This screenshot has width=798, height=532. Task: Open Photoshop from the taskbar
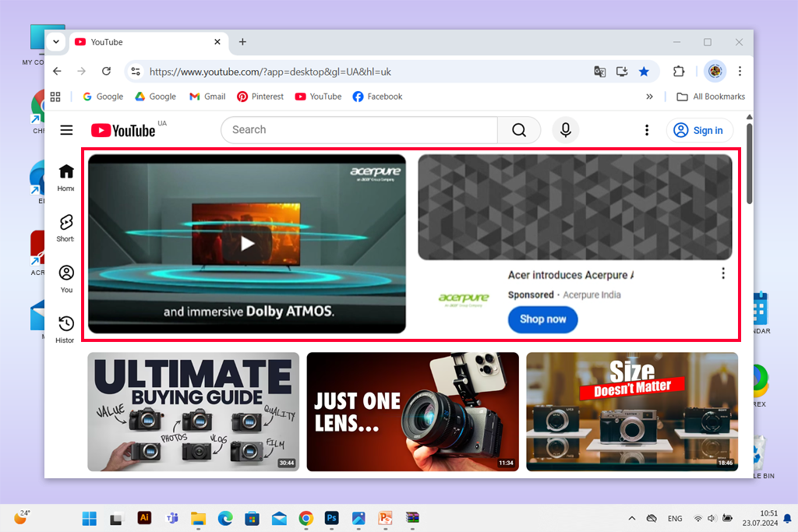coord(331,518)
